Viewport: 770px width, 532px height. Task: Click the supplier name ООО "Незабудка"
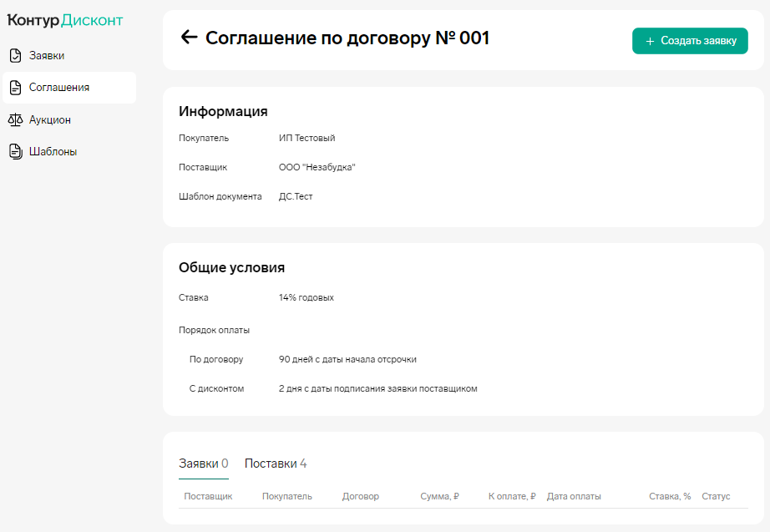pos(317,167)
